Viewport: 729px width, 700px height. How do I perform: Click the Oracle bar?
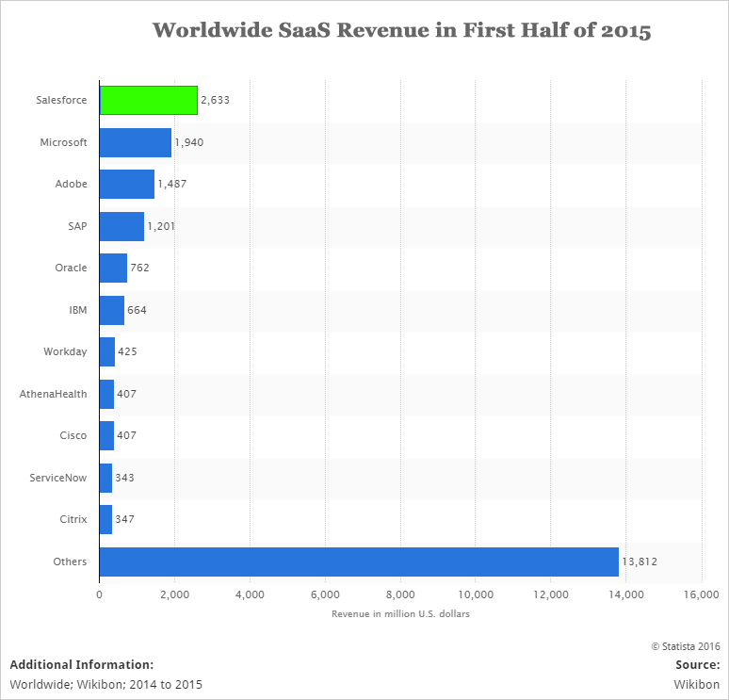point(113,268)
